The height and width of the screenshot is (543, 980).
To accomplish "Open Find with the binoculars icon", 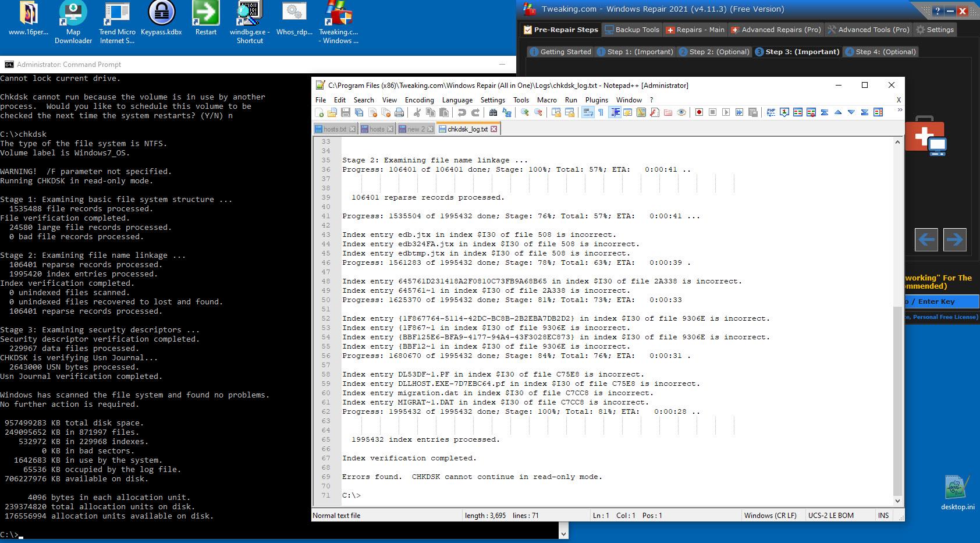I will (x=493, y=112).
